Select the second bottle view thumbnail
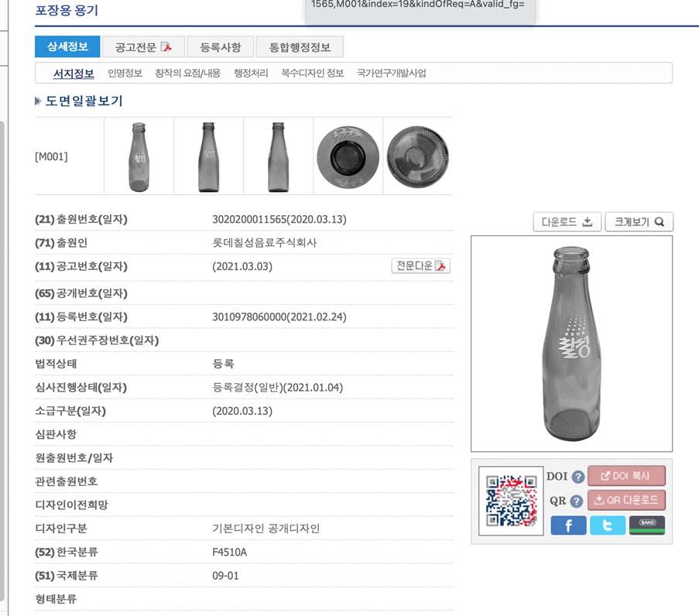Screen dimensions: 699x616 (209, 156)
